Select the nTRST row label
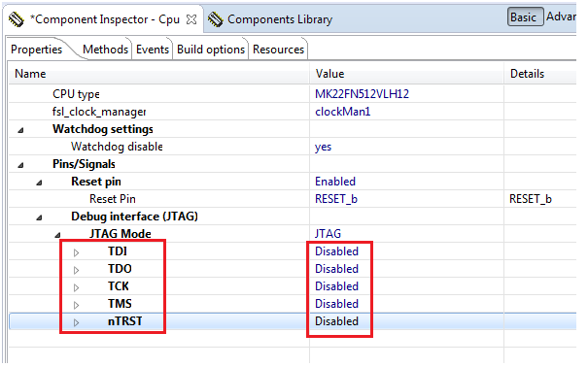The image size is (588, 367). pos(124,321)
